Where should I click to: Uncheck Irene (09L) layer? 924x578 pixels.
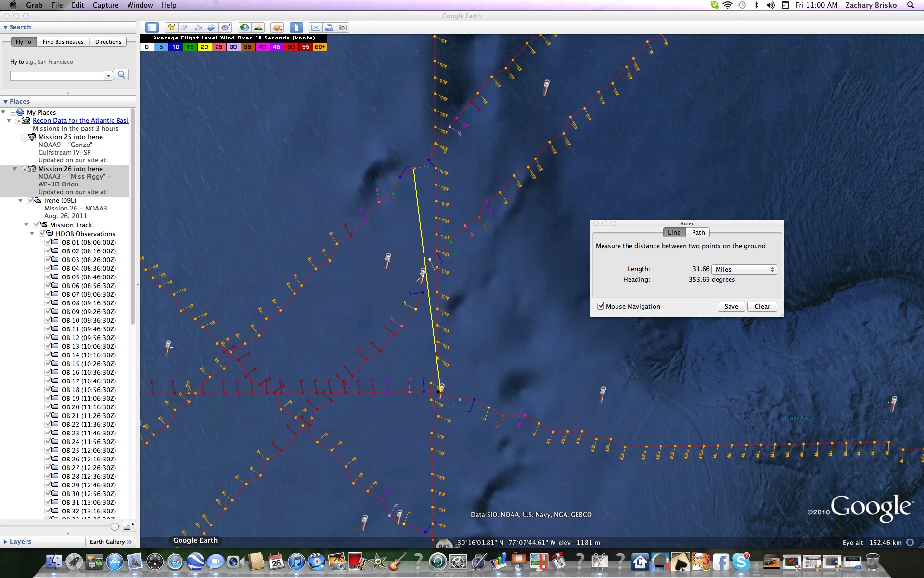31,200
